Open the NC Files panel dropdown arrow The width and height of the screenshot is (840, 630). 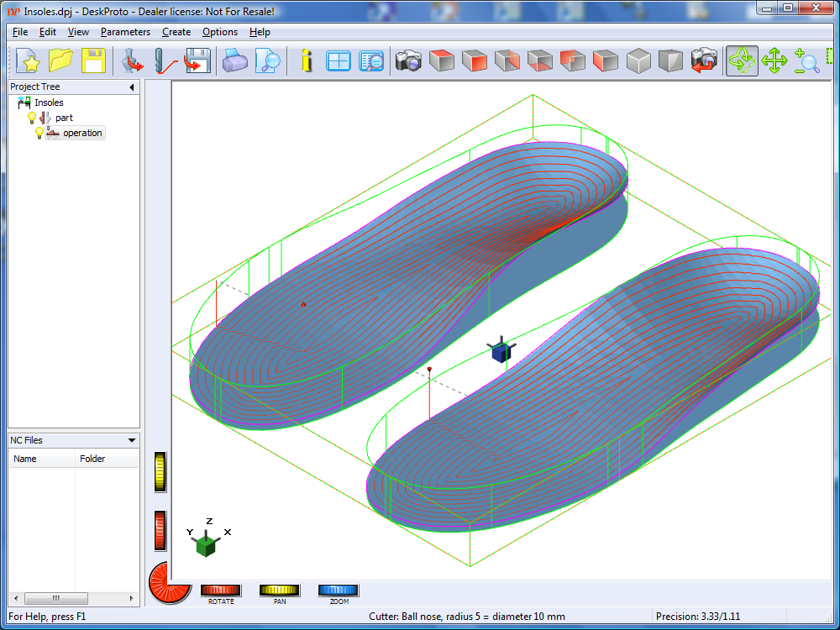click(x=132, y=440)
